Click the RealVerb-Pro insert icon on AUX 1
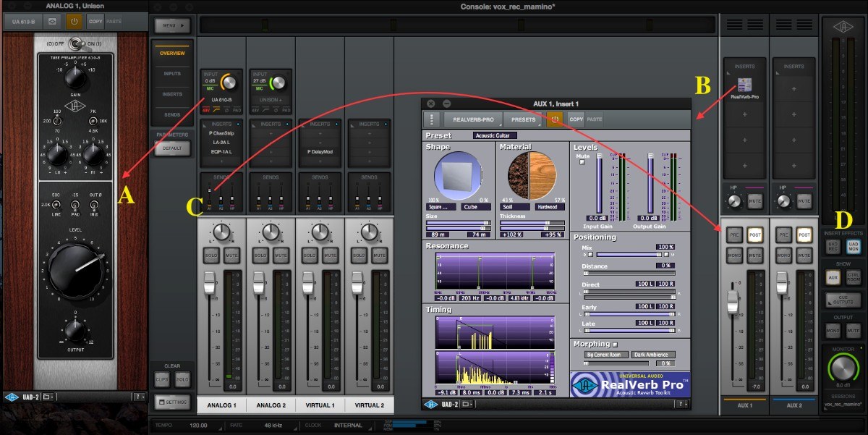Screen dimensions: 868x435 744,85
